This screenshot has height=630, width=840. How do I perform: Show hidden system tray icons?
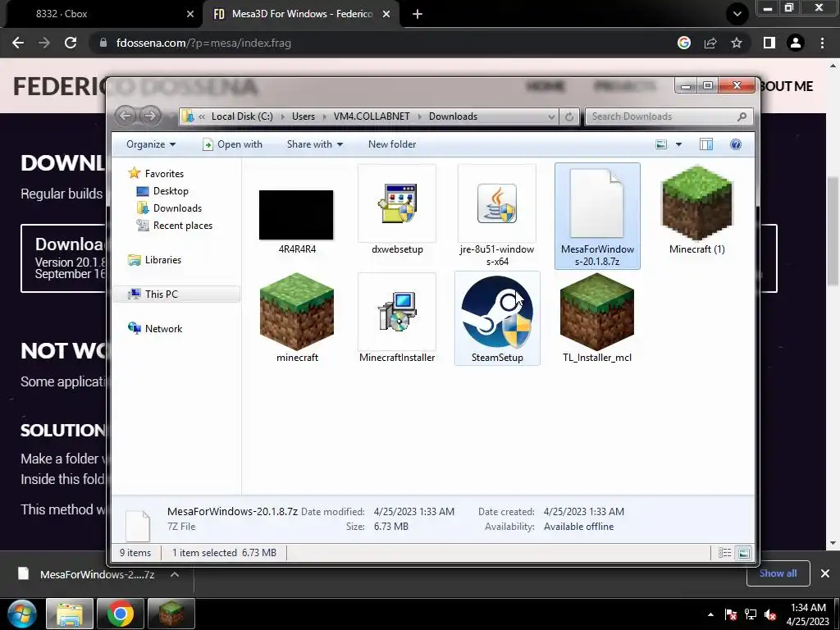[710, 614]
